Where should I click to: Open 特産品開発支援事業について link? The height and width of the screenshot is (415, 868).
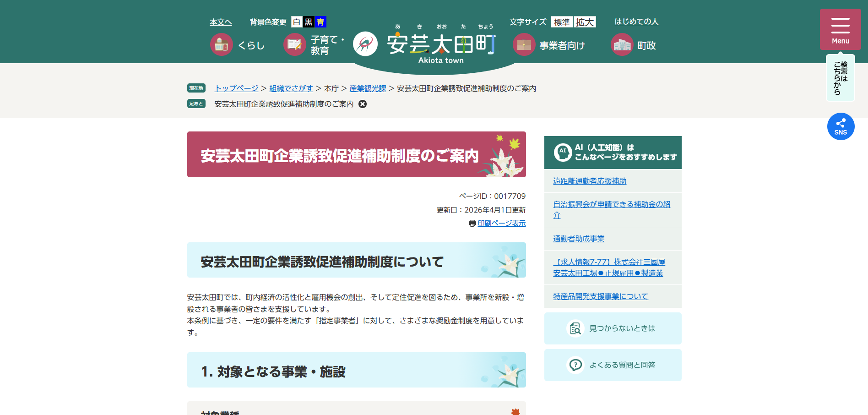[x=601, y=296]
